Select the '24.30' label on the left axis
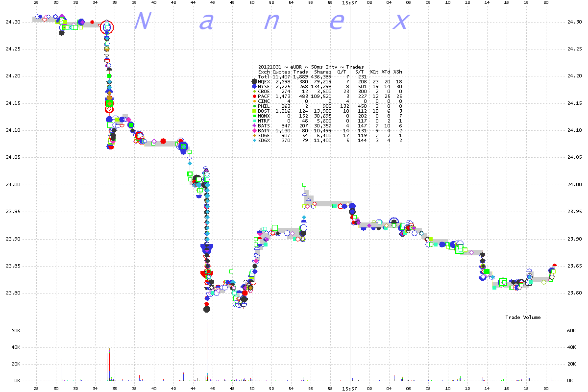588x392 pixels. coord(14,22)
